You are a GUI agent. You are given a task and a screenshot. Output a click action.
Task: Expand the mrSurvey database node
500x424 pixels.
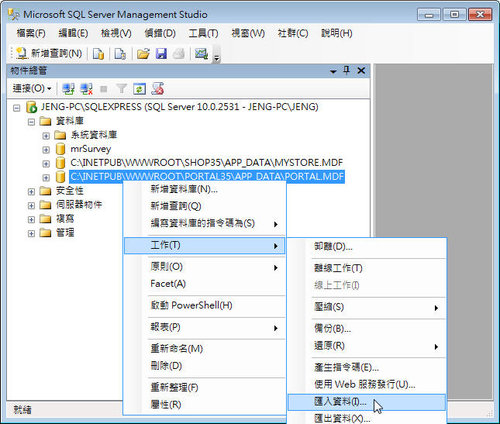(46, 150)
